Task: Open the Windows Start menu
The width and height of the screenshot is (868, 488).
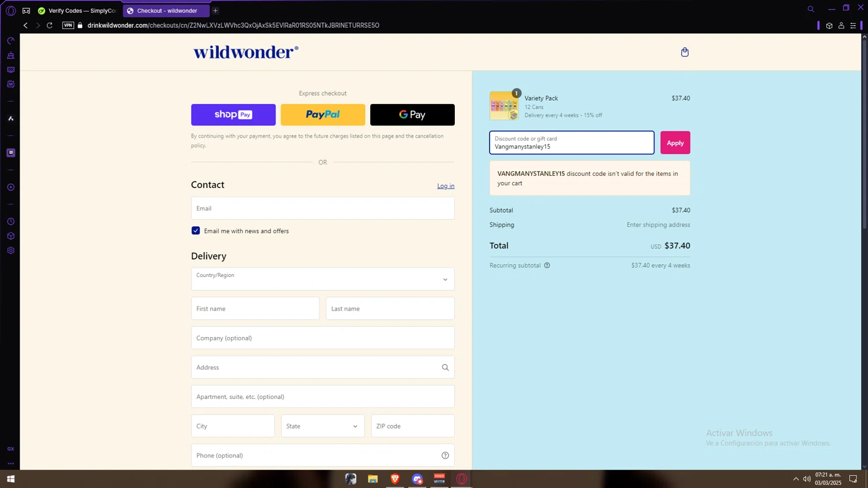Action: click(10, 479)
